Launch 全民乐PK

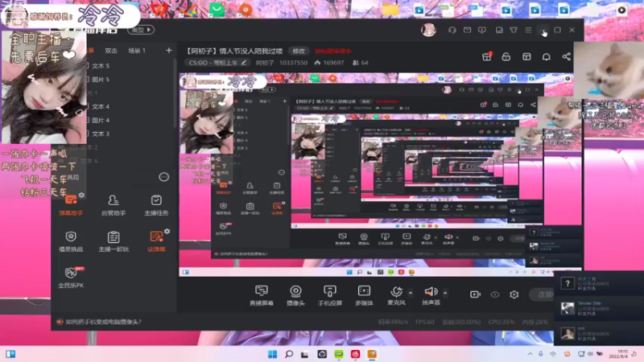[x=71, y=278]
